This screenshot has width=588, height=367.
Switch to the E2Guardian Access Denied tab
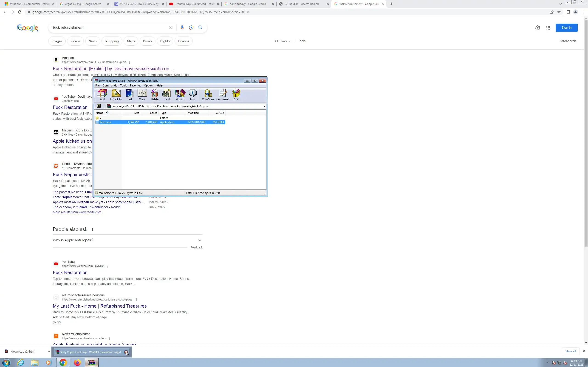pyautogui.click(x=301, y=4)
